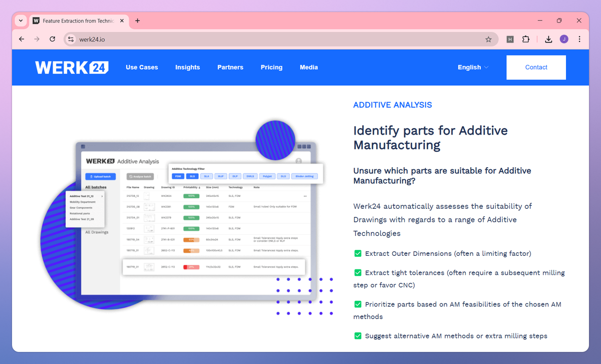Go forward in browser history
Screen dimensions: 601x364
37,39
